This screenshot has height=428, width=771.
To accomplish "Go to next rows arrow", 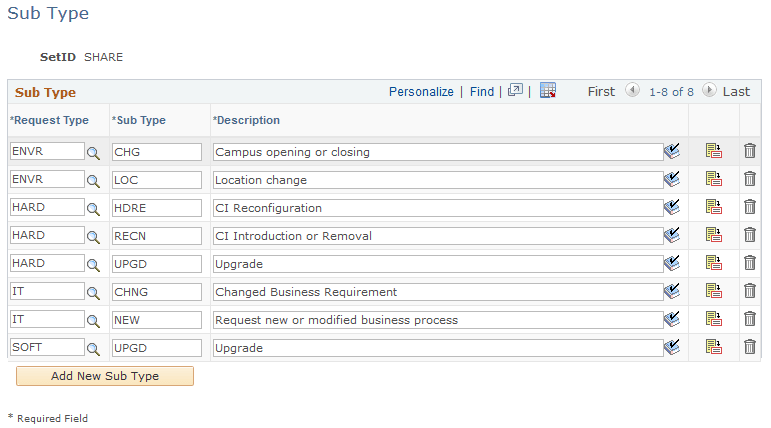I will [x=709, y=91].
